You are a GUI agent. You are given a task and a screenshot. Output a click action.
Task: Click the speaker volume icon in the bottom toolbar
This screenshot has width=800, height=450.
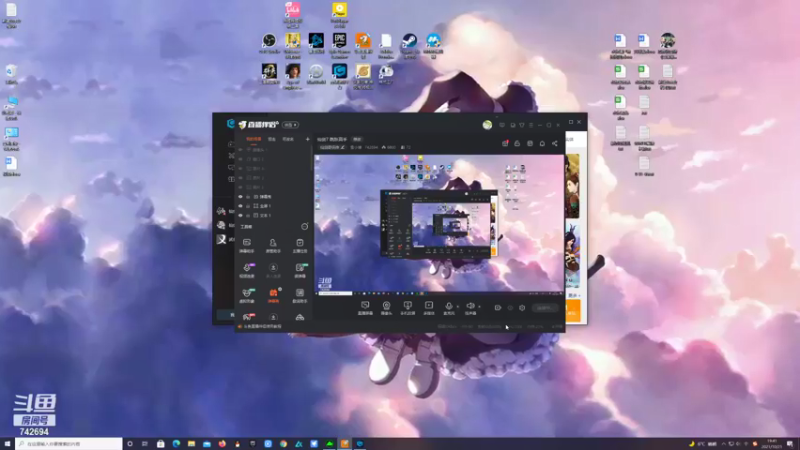[470, 306]
